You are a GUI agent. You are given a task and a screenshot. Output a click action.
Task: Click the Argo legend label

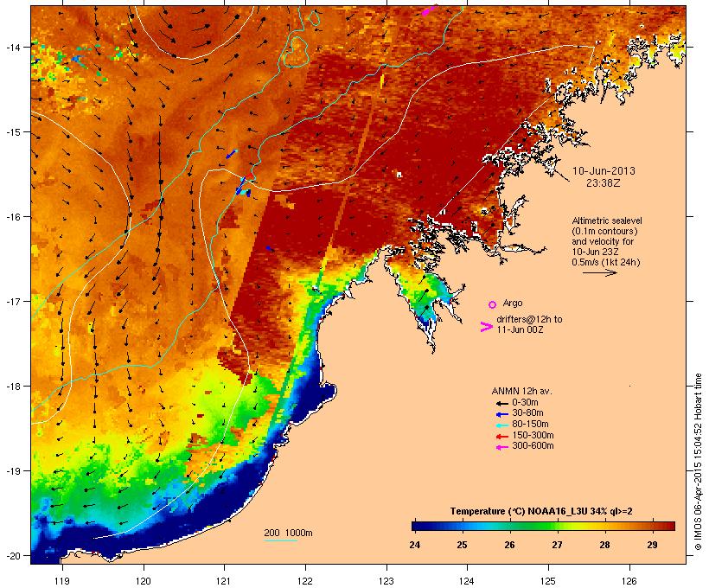pos(513,303)
